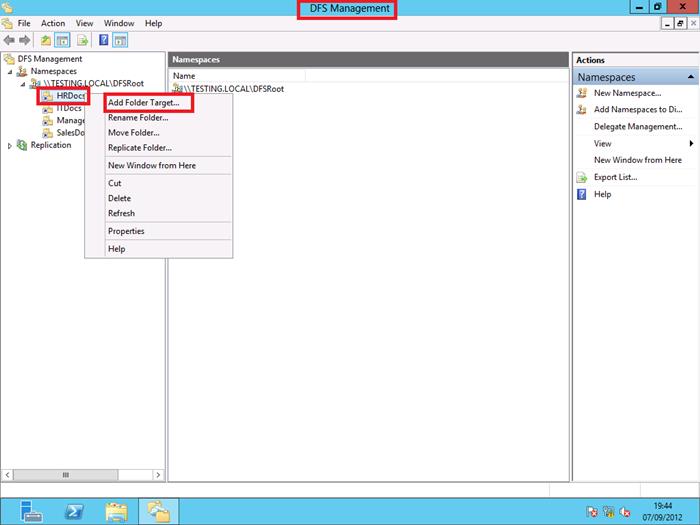
Task: Select the HRDocs folder in tree
Action: pos(71,96)
